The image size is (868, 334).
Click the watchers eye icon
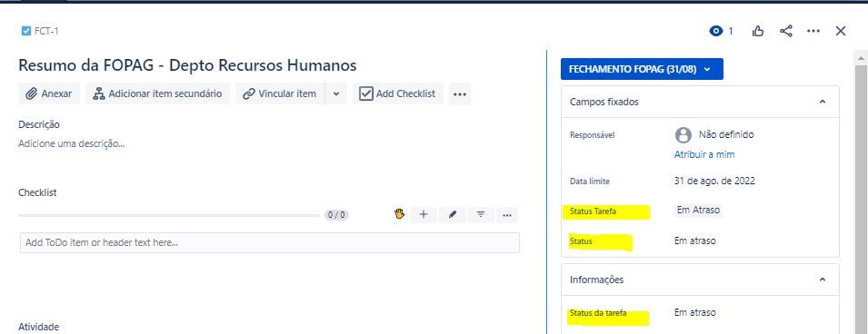point(716,31)
